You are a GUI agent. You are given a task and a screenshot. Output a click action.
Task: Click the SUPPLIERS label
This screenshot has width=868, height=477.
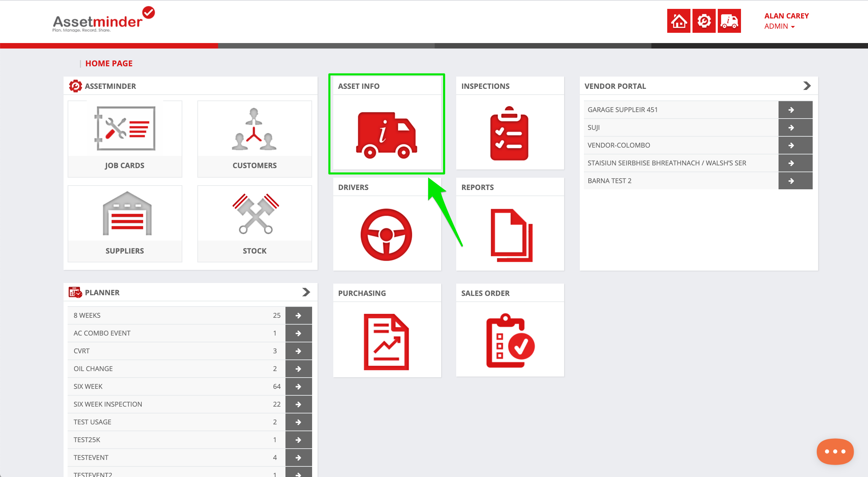(x=125, y=251)
